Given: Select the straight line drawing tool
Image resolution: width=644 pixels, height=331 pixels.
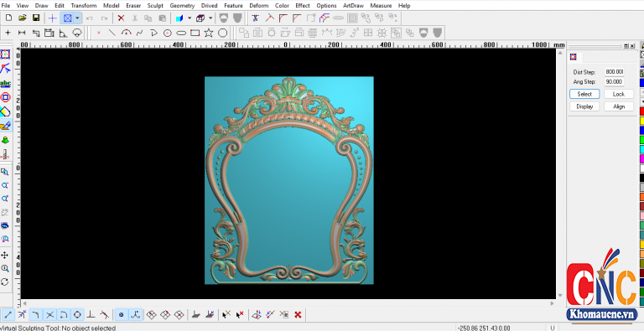Looking at the screenshot, I should (x=112, y=33).
